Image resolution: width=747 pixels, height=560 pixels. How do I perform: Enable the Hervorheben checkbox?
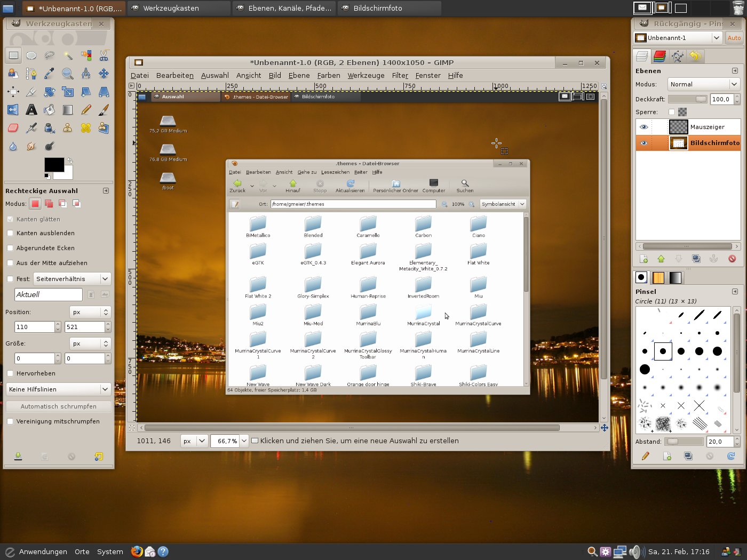coord(10,373)
